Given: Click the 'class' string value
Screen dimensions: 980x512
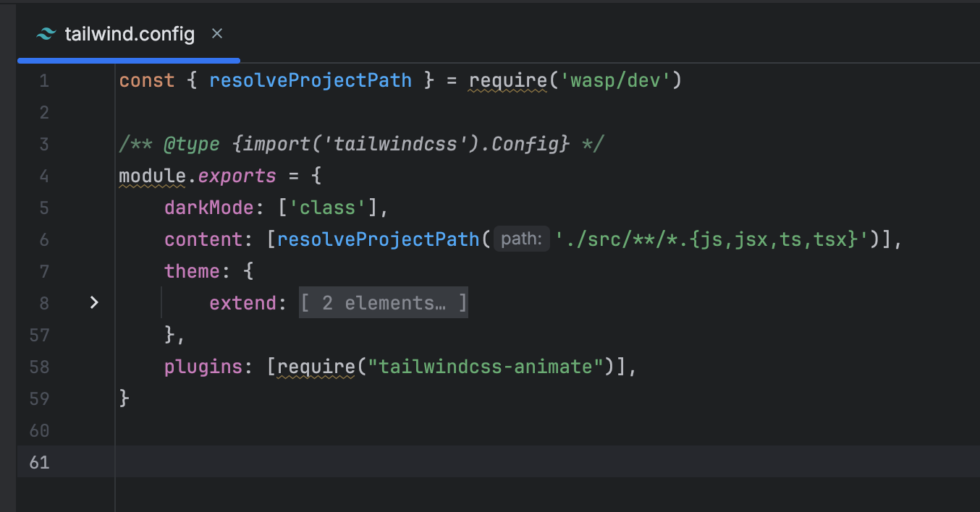Looking at the screenshot, I should (328, 208).
